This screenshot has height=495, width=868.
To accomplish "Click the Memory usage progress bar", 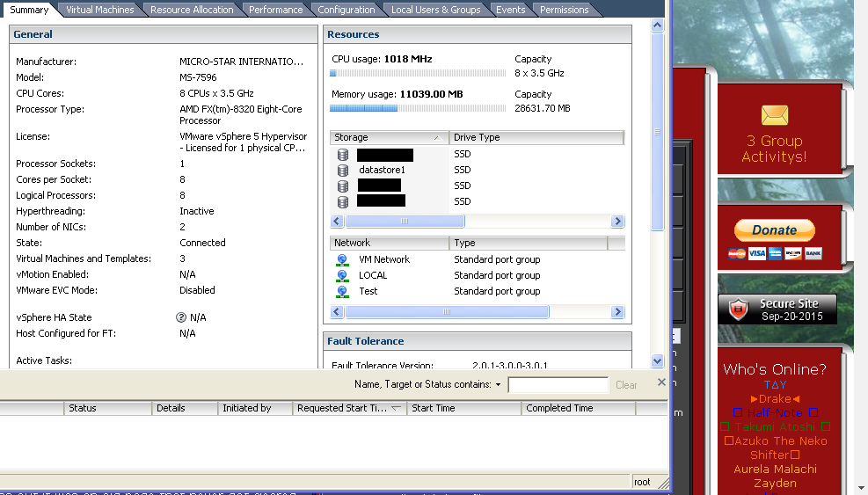I will [418, 108].
